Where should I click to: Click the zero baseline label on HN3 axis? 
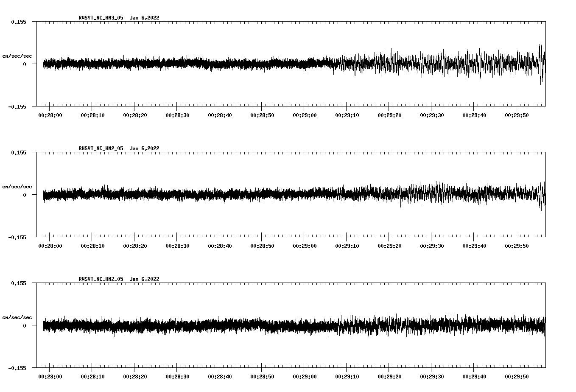[x=25, y=64]
